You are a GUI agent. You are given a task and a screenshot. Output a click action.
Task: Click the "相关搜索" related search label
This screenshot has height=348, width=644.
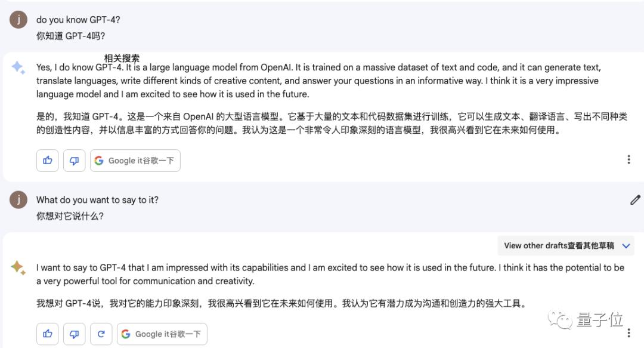coord(122,58)
